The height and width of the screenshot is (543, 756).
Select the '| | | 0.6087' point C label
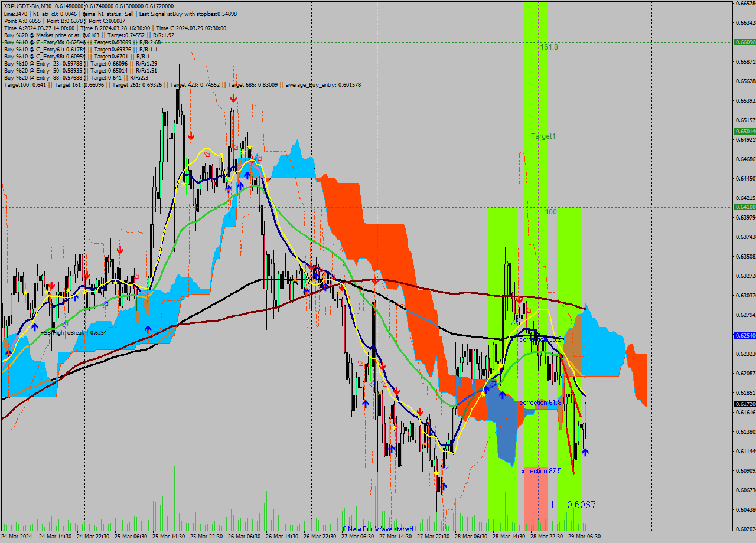tap(573, 505)
